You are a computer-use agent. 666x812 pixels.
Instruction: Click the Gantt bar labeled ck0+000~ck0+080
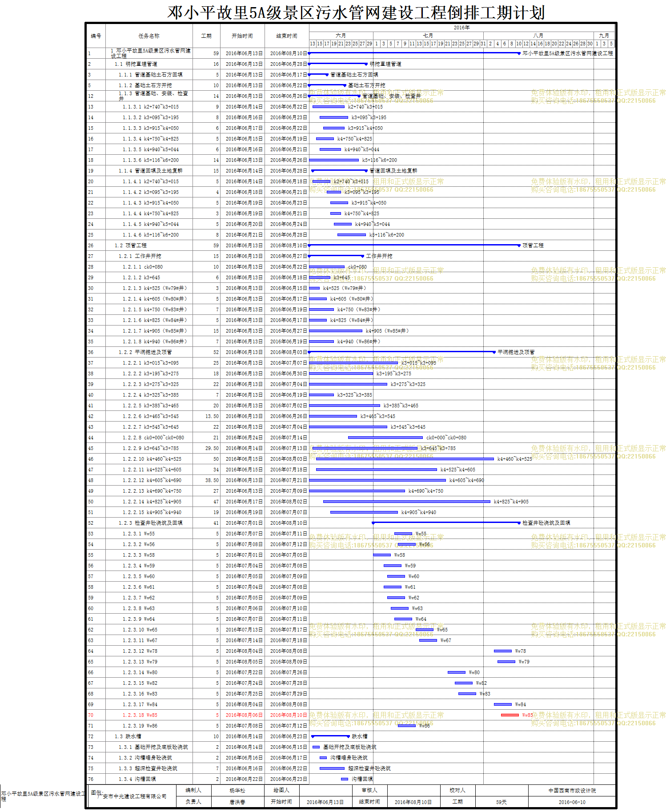tap(385, 437)
